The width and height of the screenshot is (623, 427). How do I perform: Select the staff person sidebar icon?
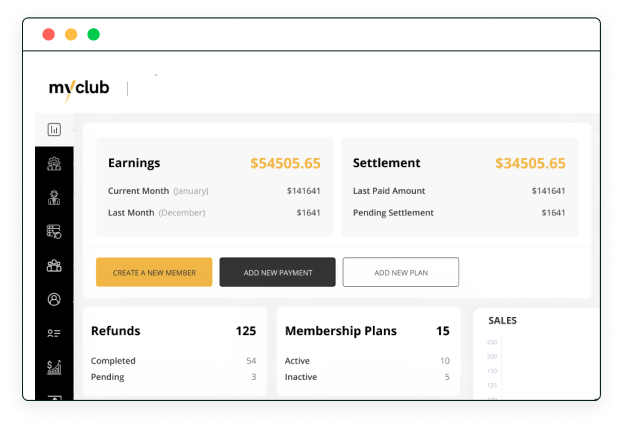54,197
